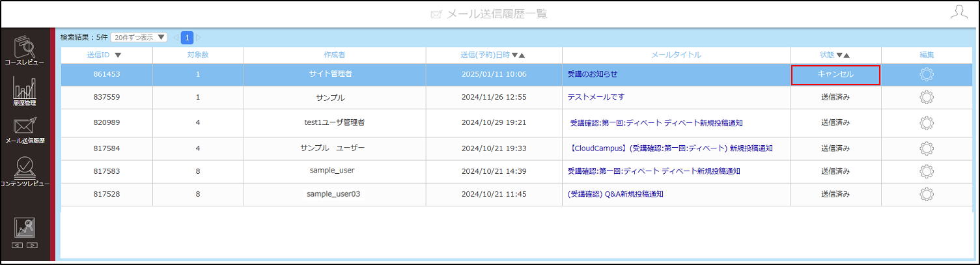
Task: Open the 20件ずつ表示 page size dropdown
Action: point(139,37)
